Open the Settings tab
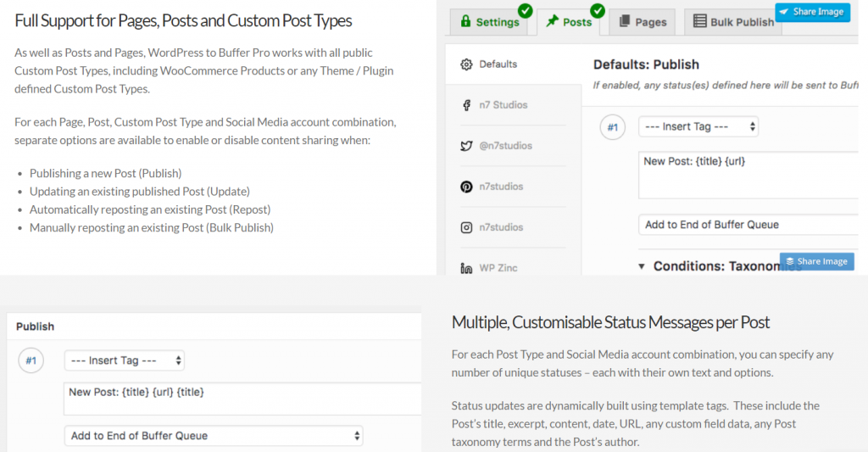This screenshot has height=452, width=868. 491,22
